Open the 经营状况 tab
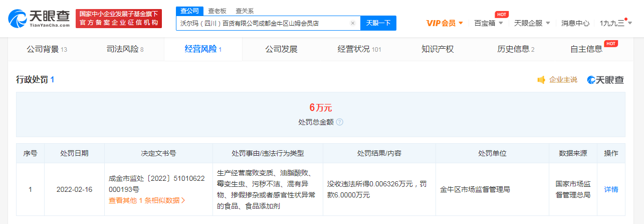 point(359,49)
